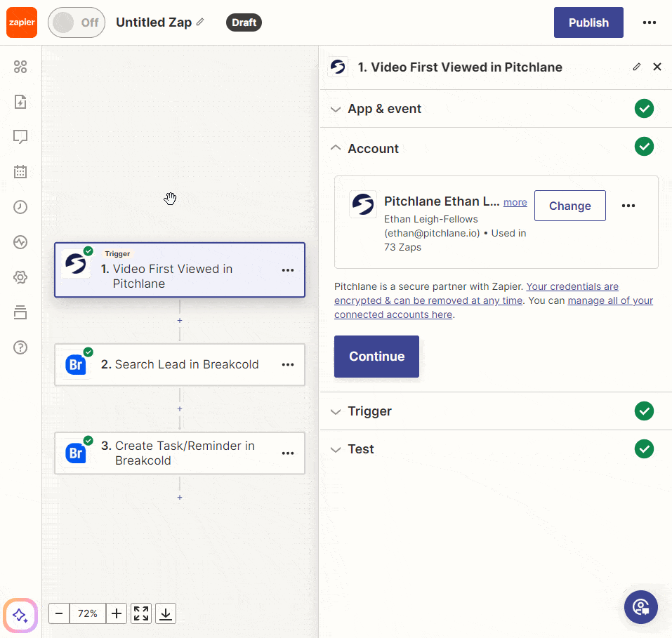
Task: Click the Change account button
Action: click(x=570, y=206)
